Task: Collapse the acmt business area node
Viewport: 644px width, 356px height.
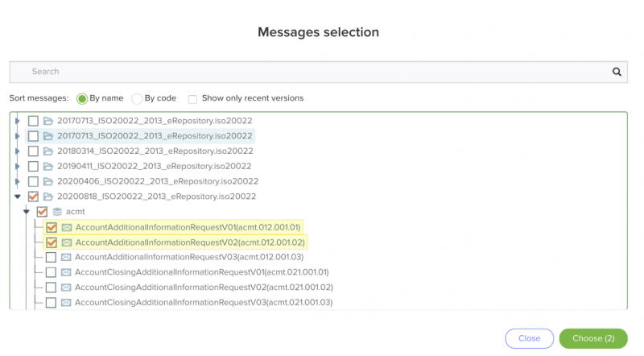Action: coord(27,212)
